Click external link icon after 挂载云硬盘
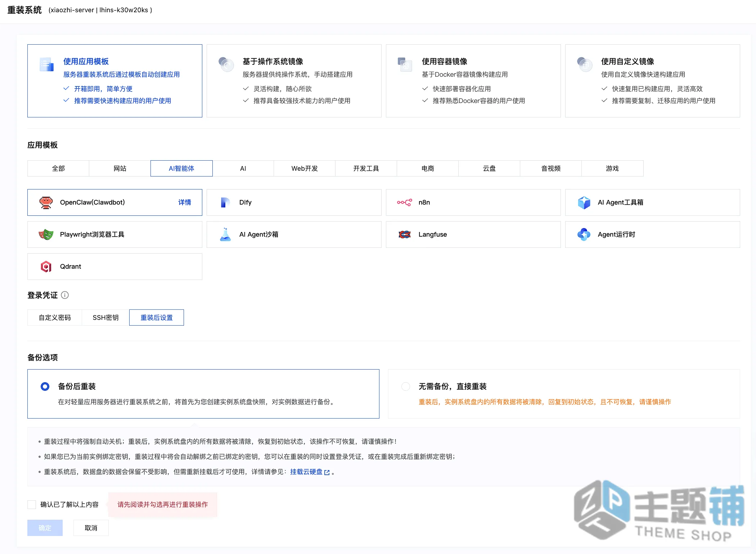Image resolution: width=756 pixels, height=554 pixels. pos(327,472)
